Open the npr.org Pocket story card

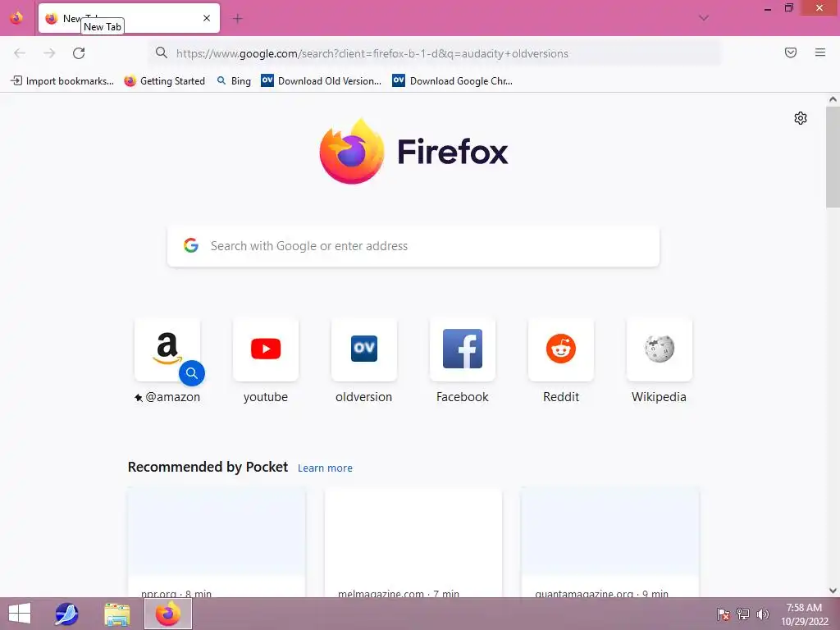click(x=217, y=542)
